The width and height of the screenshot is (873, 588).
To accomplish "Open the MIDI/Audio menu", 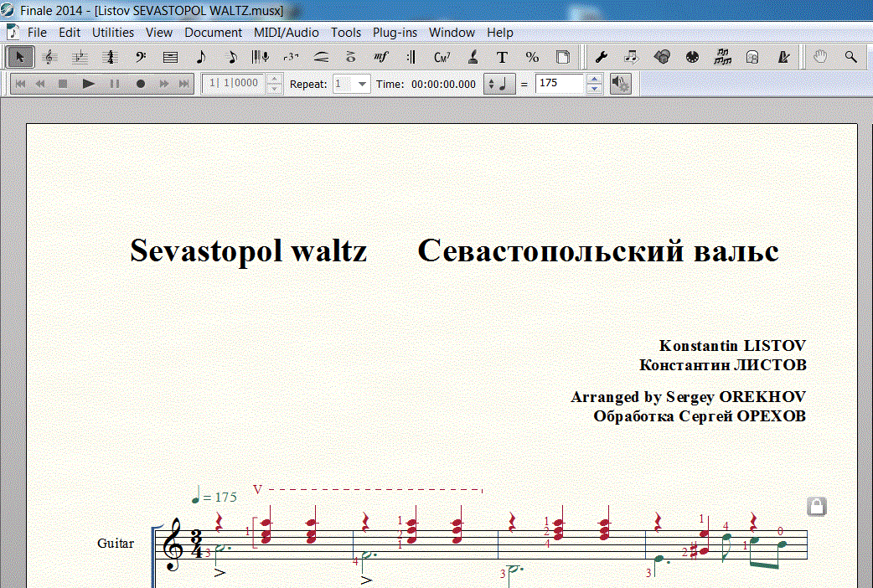I will [x=287, y=33].
